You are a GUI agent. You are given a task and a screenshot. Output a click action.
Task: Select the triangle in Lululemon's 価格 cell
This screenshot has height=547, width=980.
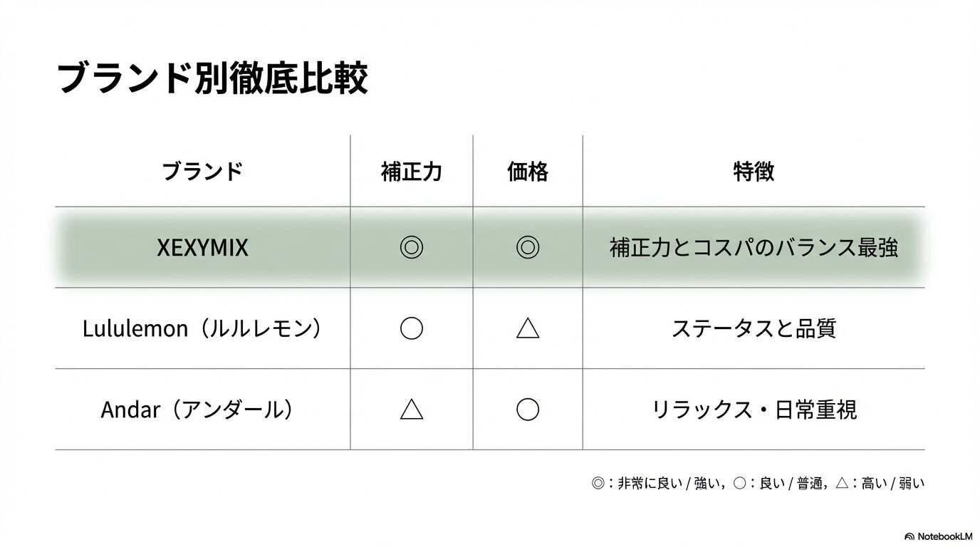(x=528, y=328)
